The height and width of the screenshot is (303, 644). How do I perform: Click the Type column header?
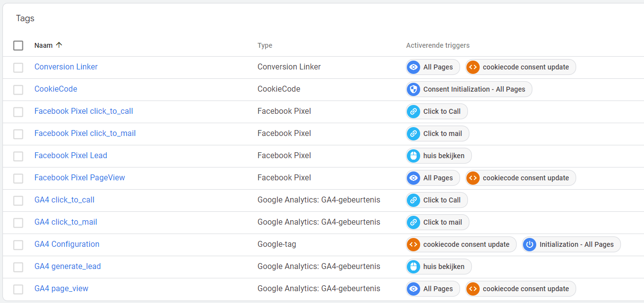pyautogui.click(x=265, y=45)
